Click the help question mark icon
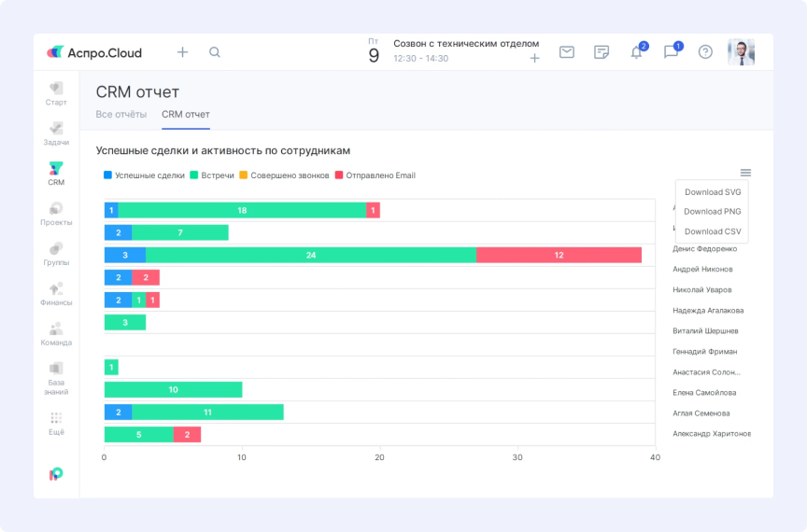This screenshot has width=807, height=532. pyautogui.click(x=705, y=52)
